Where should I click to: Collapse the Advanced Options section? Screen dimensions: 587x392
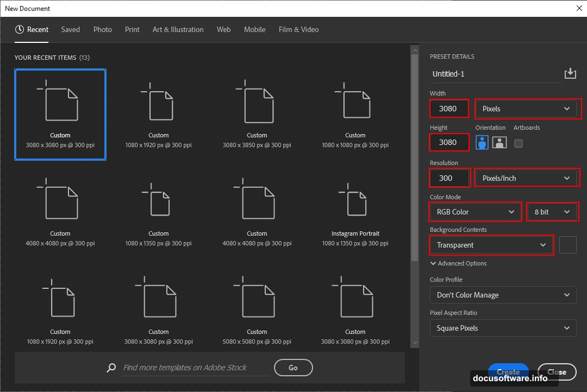point(458,263)
